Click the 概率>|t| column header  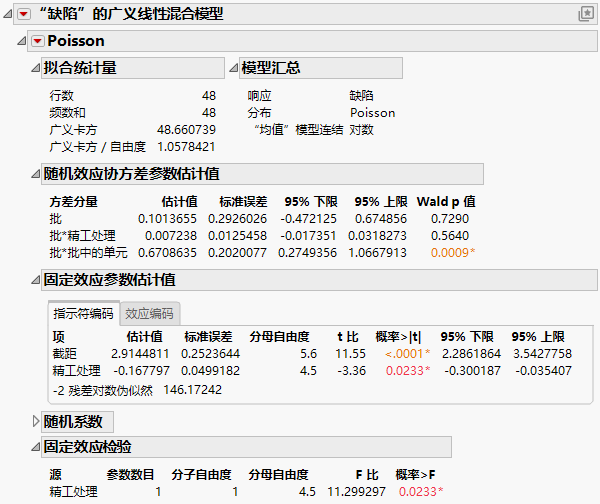398,337
